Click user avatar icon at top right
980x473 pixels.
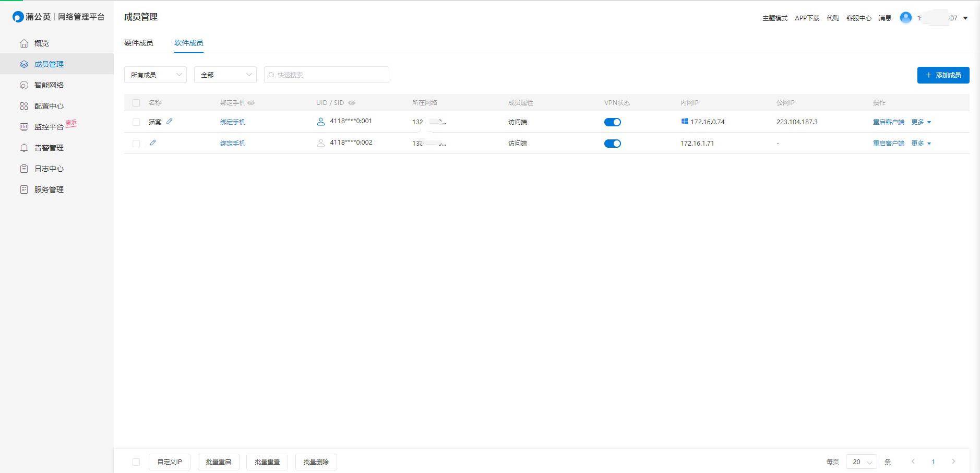(906, 18)
